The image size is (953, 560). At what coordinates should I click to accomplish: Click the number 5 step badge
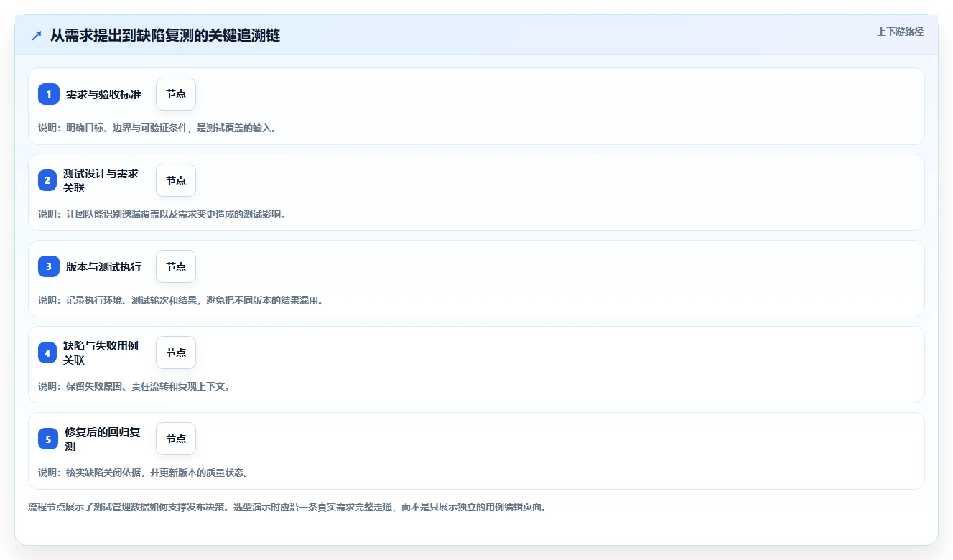point(48,439)
